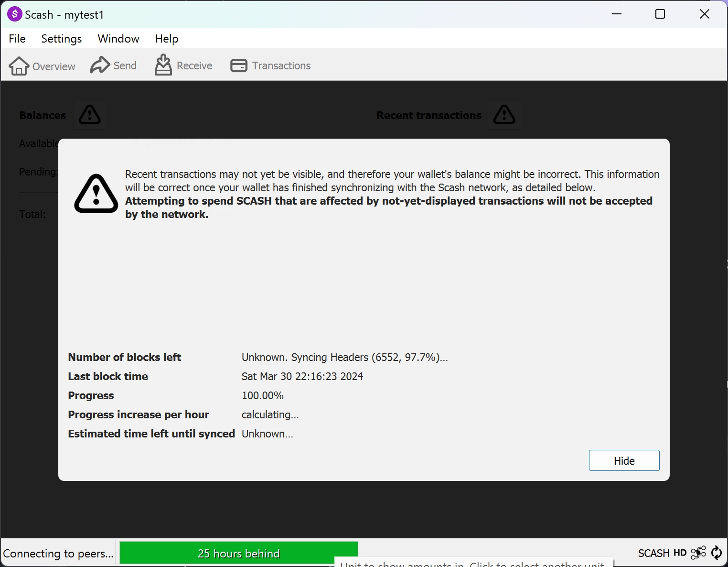Click the 'calculating...' progress increase value
This screenshot has width=728, height=567.
point(270,414)
